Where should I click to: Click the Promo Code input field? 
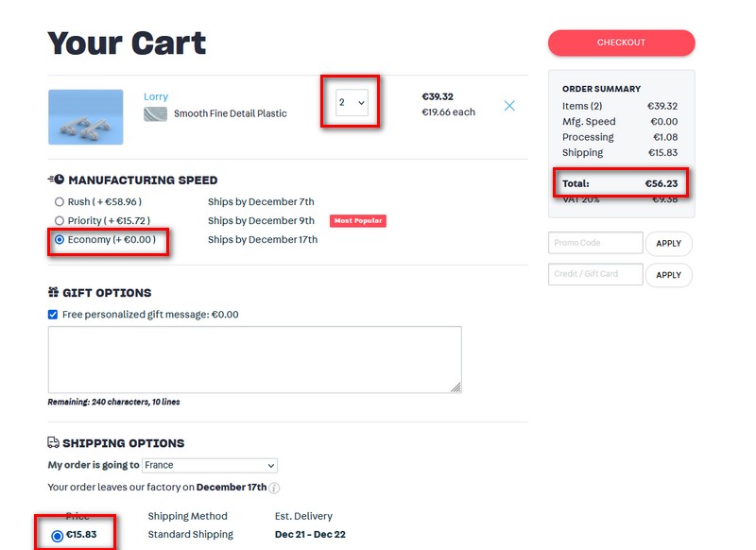595,243
